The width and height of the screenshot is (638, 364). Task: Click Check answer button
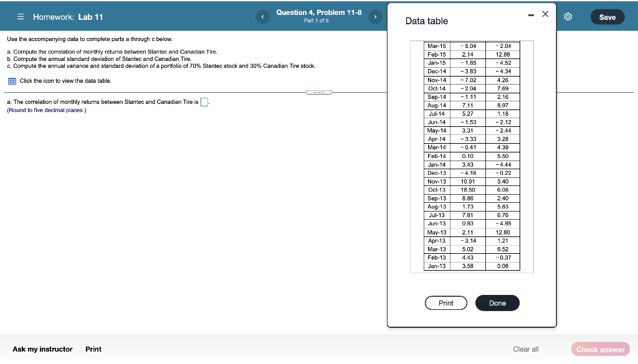pyautogui.click(x=600, y=349)
